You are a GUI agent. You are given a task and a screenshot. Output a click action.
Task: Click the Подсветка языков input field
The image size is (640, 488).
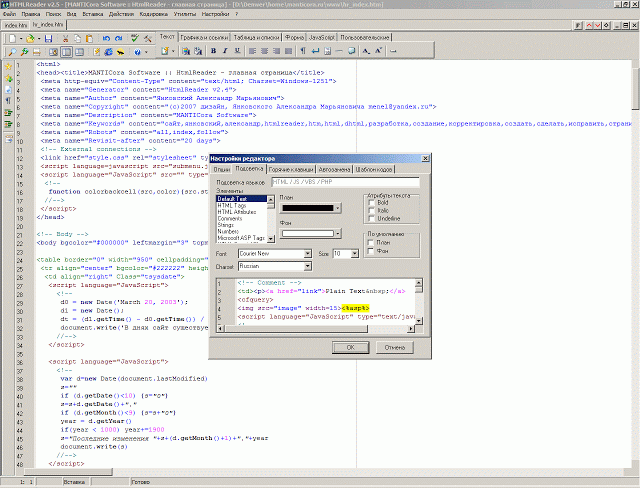(345, 182)
